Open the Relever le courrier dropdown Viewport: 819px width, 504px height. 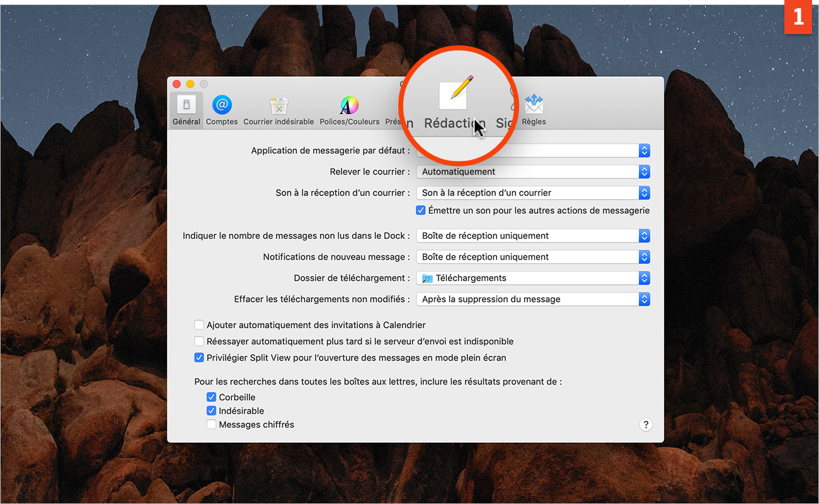[533, 171]
